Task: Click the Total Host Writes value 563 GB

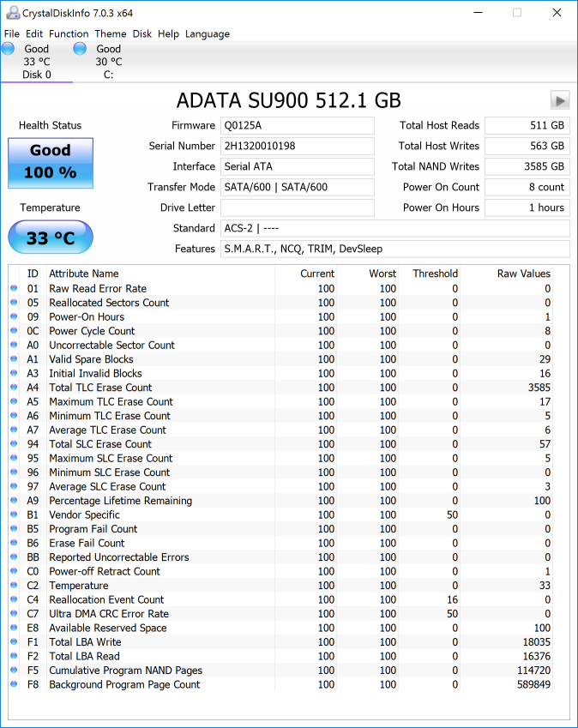Action: tap(527, 146)
